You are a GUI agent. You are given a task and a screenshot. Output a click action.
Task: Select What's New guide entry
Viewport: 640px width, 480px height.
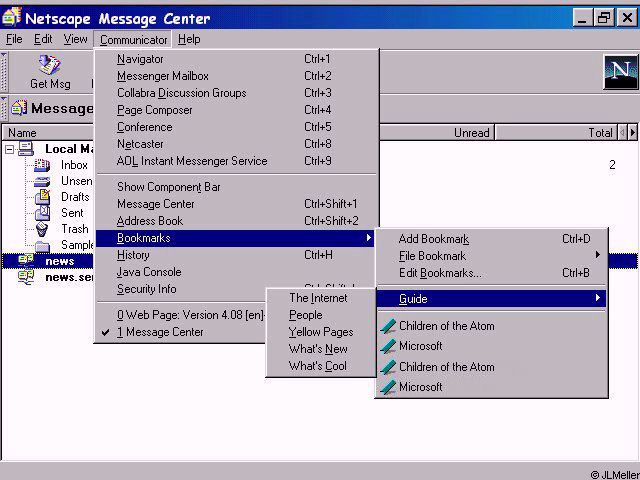[x=320, y=349]
